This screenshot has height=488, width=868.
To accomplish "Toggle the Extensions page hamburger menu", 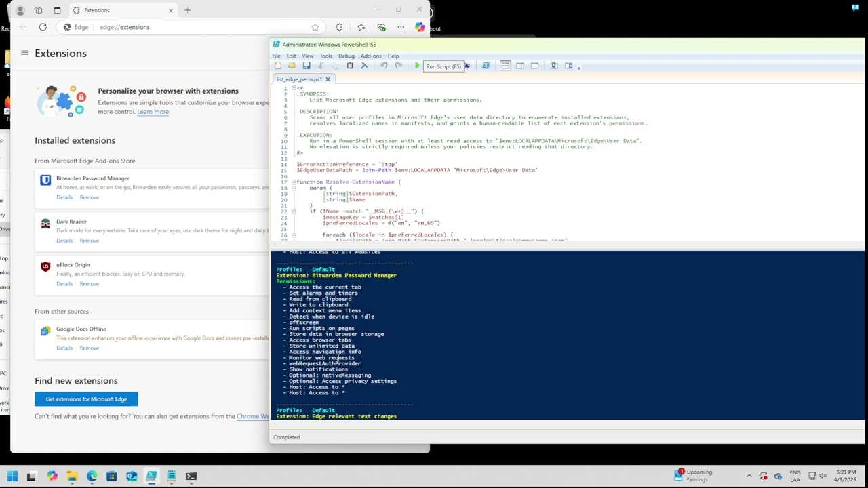I will pyautogui.click(x=24, y=53).
